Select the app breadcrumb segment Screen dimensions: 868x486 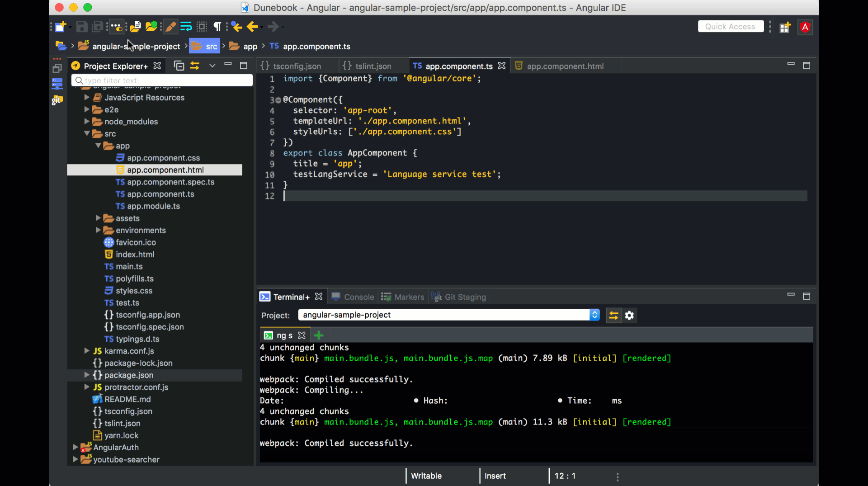tap(243, 46)
